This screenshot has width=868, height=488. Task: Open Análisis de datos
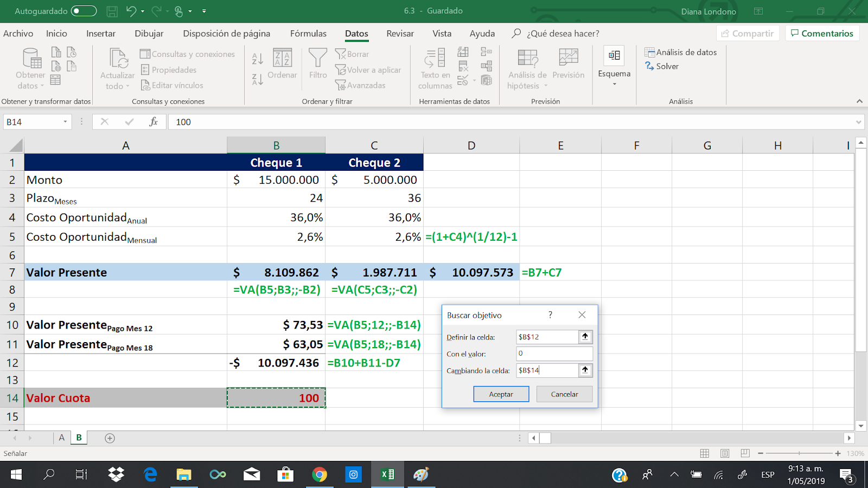pos(681,52)
